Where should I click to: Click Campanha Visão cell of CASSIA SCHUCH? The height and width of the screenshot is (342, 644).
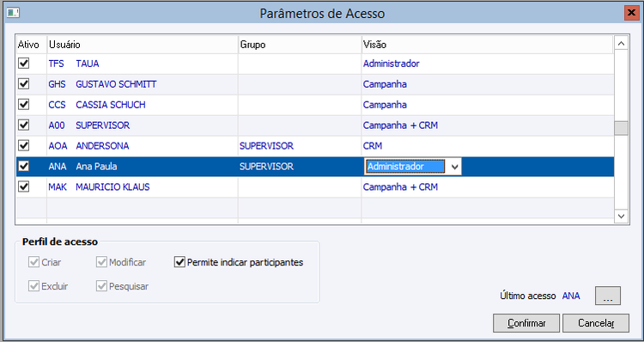coord(487,105)
